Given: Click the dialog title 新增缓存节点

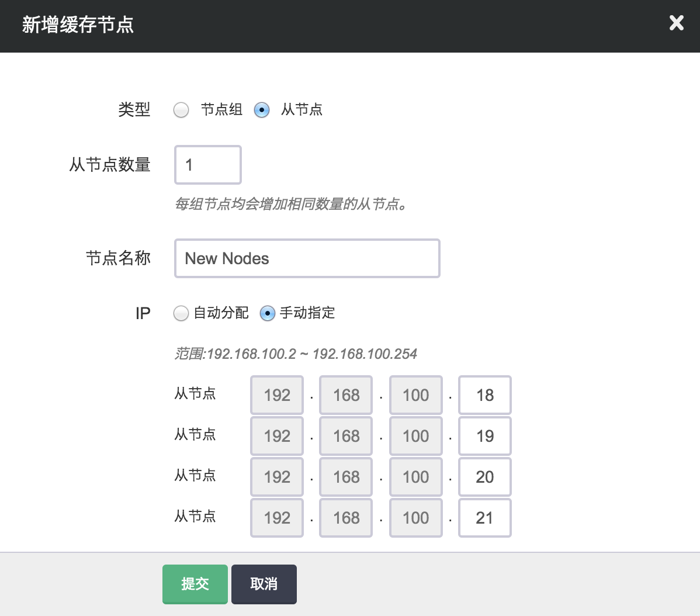Looking at the screenshot, I should [x=78, y=25].
